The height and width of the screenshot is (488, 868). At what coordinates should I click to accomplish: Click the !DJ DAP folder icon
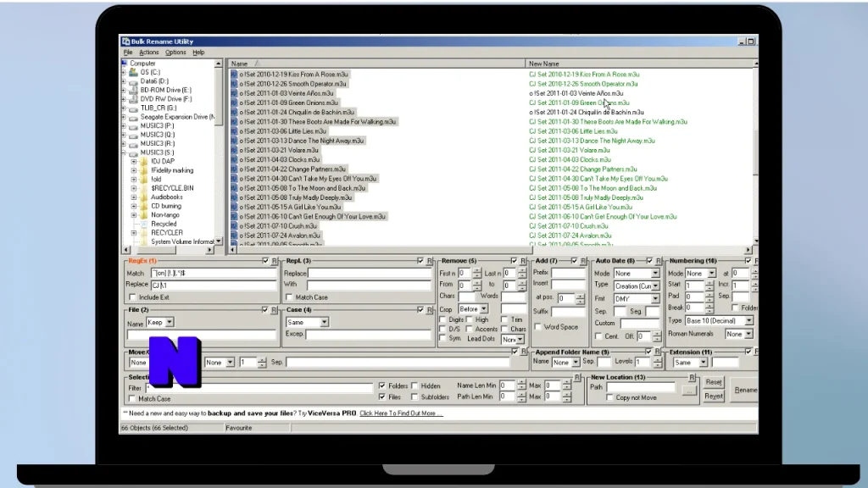[144, 162]
